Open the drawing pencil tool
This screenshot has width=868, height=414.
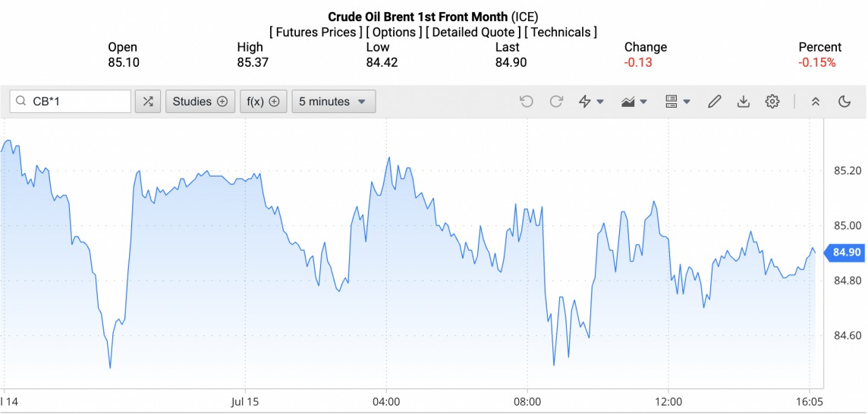[714, 102]
